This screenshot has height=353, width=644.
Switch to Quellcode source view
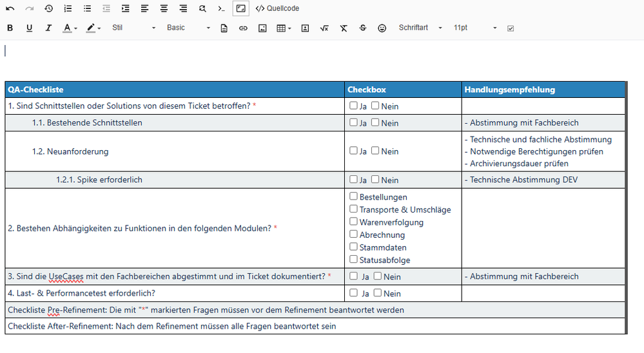pos(277,8)
